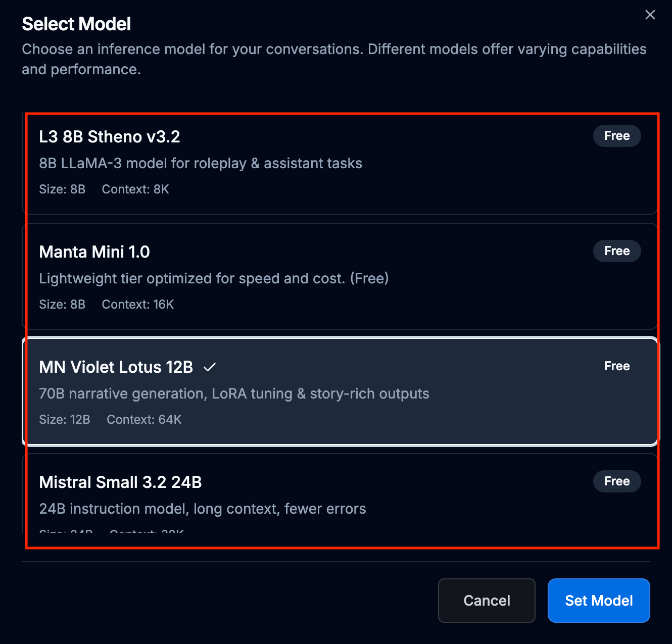Image resolution: width=672 pixels, height=644 pixels.
Task: Click the 'Lightweight tier optimized for speed' description
Action: [x=214, y=279]
